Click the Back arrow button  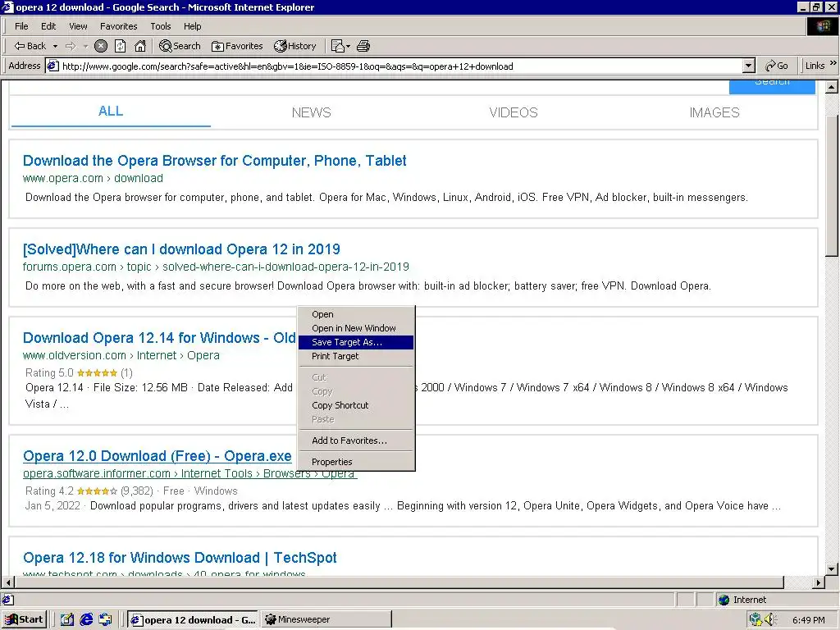click(30, 46)
